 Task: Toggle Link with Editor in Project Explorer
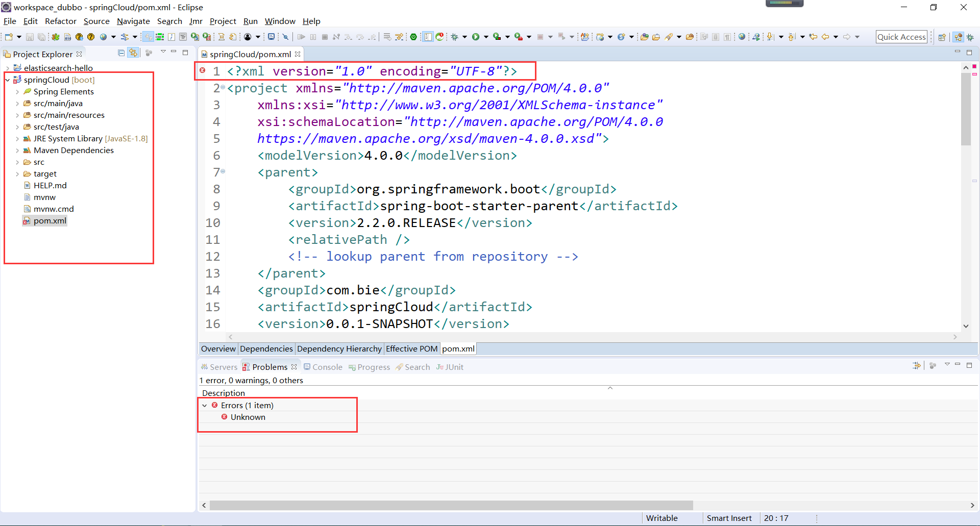(133, 53)
